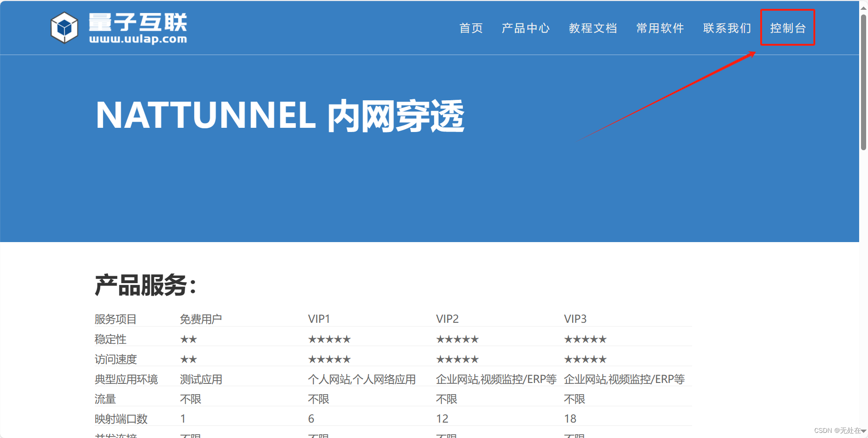Select the VIP3 column header
868x438 pixels.
click(x=575, y=319)
